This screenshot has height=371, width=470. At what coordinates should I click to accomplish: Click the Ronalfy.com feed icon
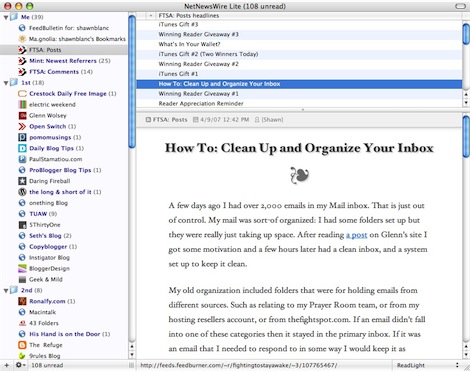pos(22,301)
